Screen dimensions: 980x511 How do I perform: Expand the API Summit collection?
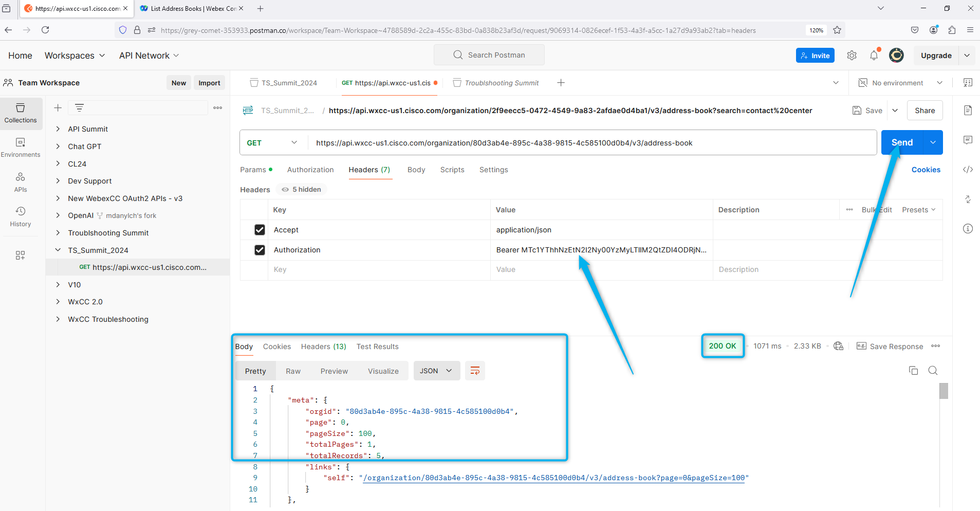click(x=58, y=129)
